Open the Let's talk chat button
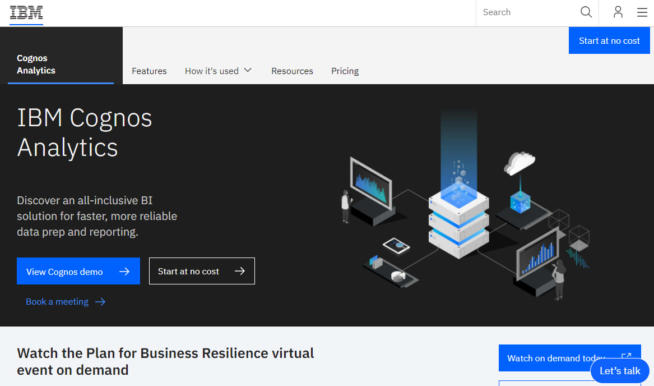 [x=620, y=371]
